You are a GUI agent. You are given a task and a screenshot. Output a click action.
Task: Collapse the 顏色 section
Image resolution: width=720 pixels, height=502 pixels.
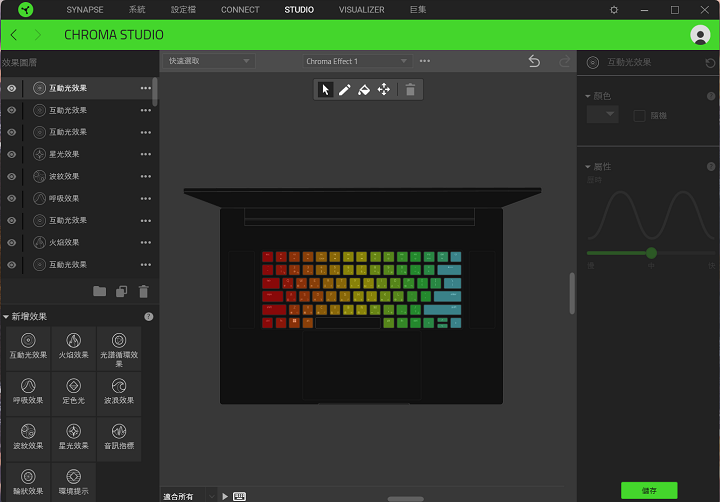tap(588, 96)
